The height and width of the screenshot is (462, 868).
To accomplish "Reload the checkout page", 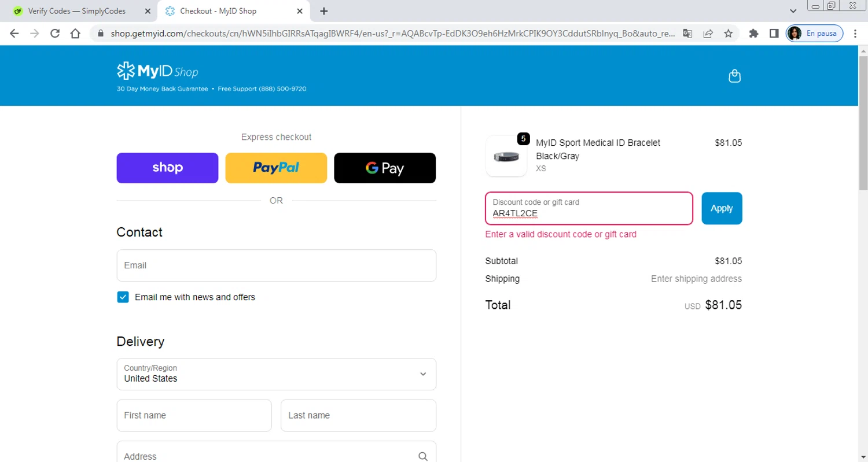I will click(55, 34).
